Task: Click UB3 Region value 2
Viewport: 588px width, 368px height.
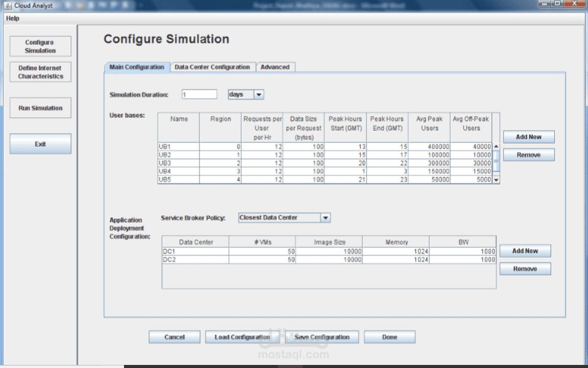Action: pyautogui.click(x=220, y=163)
